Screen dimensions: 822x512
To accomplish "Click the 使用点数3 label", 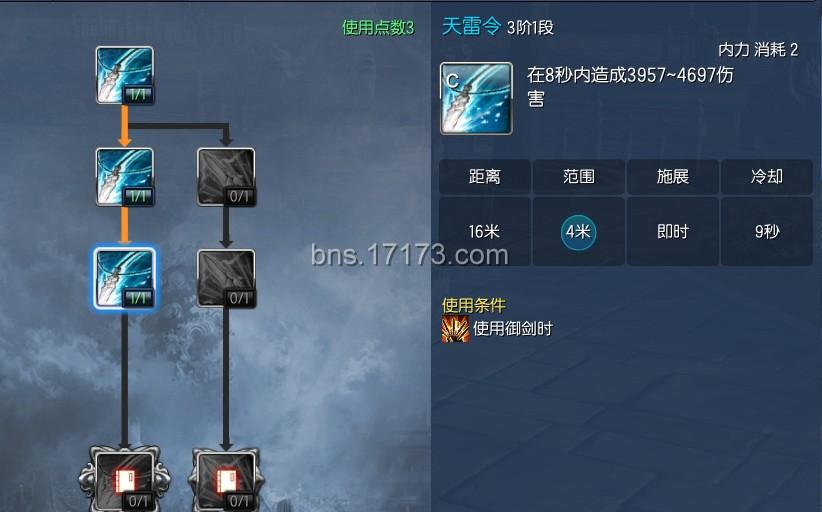I will pyautogui.click(x=378, y=27).
